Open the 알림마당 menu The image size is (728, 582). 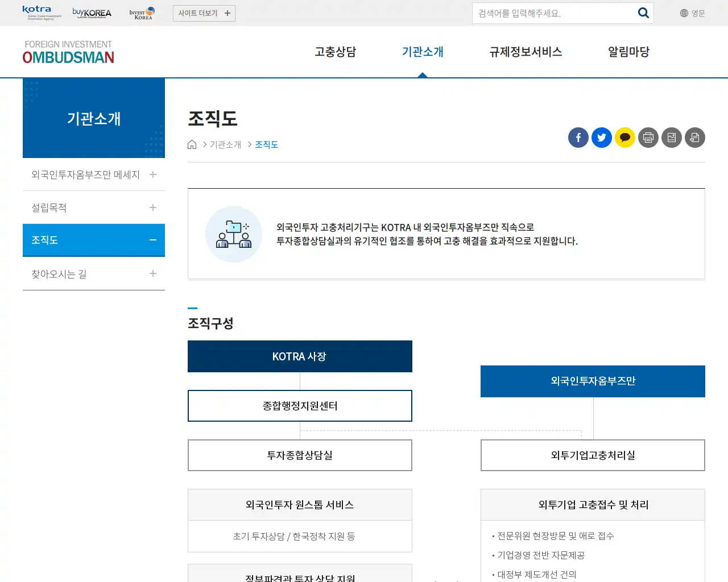tap(628, 51)
